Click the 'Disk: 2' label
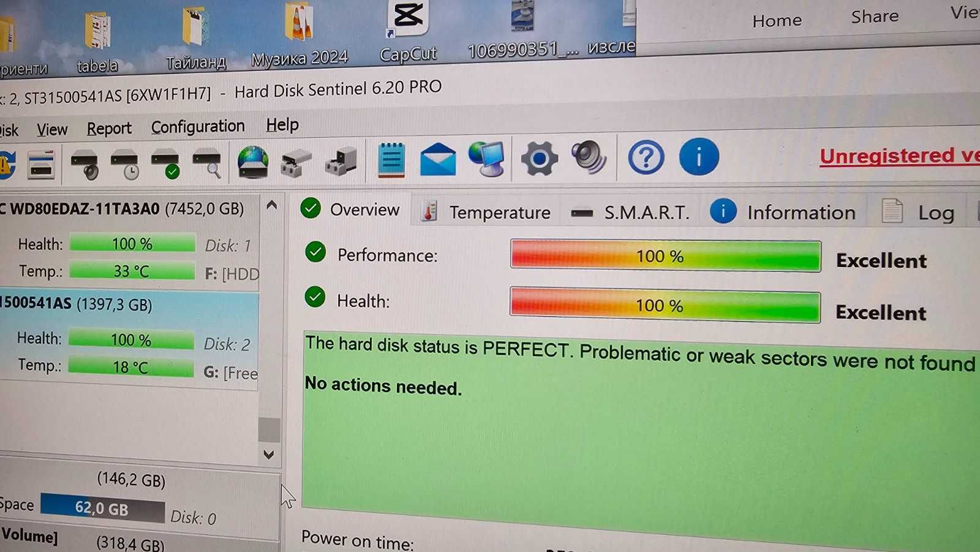 pyautogui.click(x=227, y=344)
